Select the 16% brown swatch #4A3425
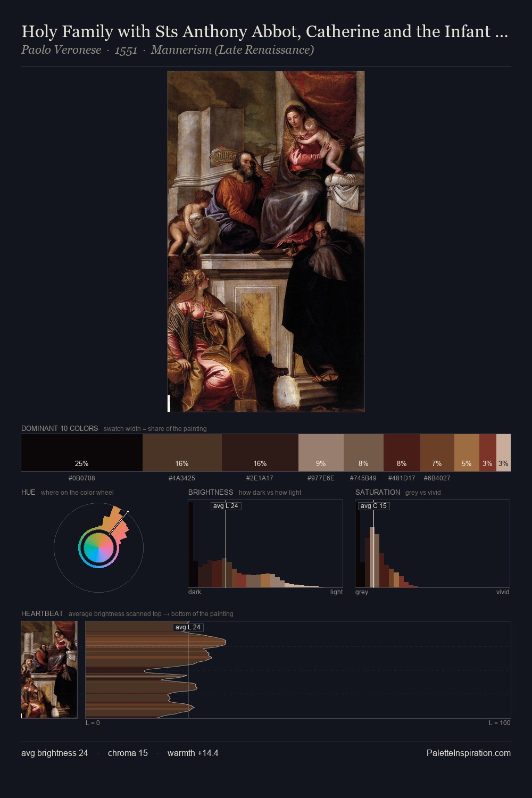 tap(182, 453)
